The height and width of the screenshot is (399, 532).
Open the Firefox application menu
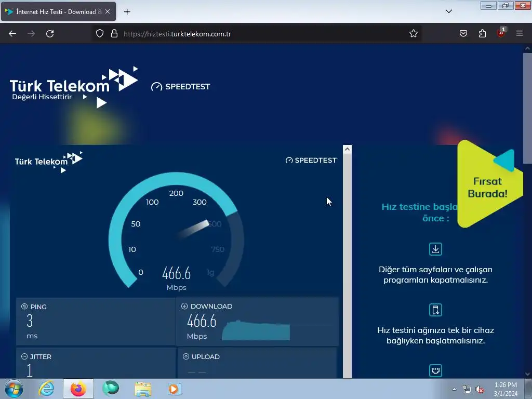tap(520, 34)
